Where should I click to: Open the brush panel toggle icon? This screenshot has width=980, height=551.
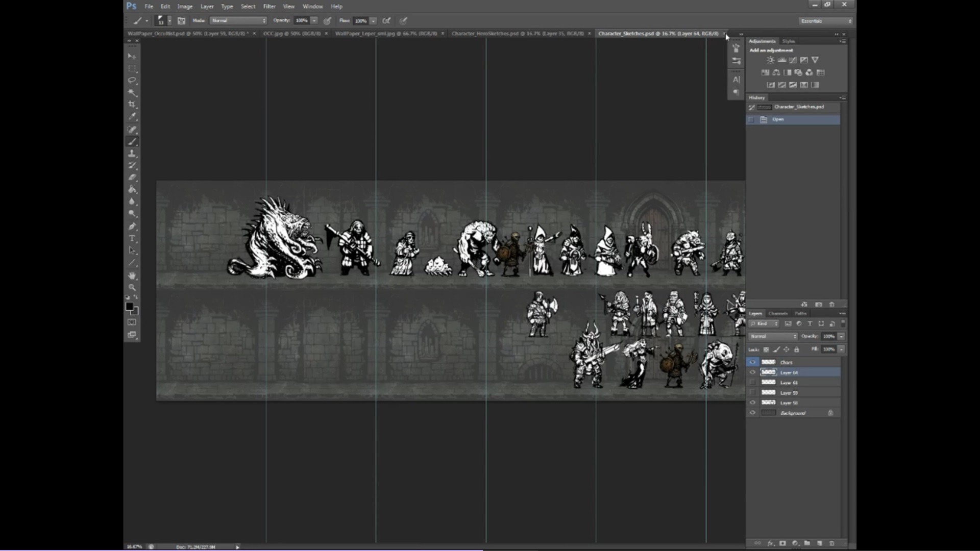pos(181,21)
